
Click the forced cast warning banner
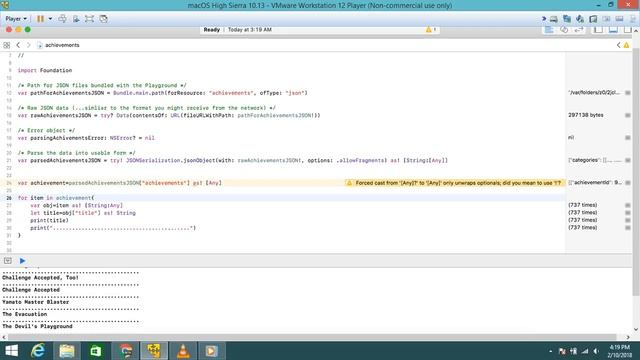pyautogui.click(x=454, y=183)
